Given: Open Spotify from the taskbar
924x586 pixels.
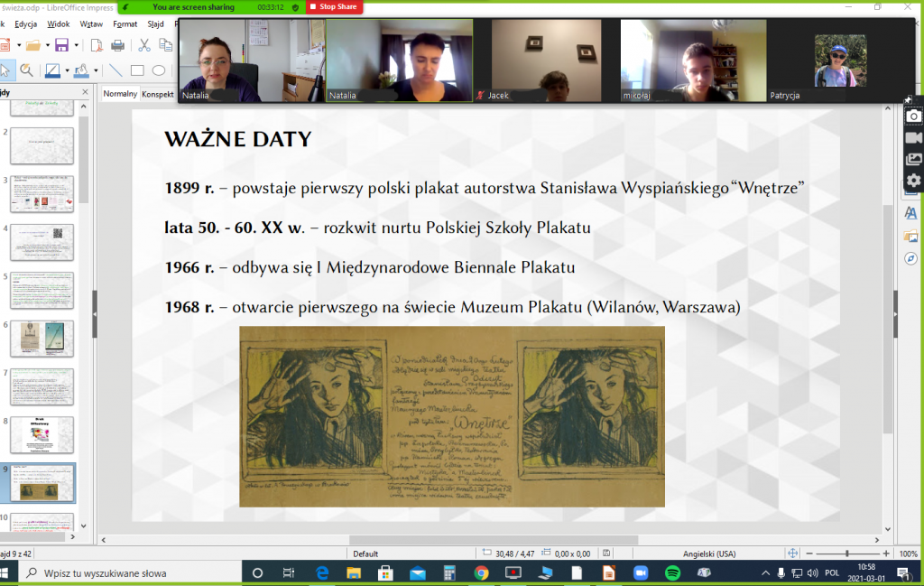Looking at the screenshot, I should tap(672, 572).
